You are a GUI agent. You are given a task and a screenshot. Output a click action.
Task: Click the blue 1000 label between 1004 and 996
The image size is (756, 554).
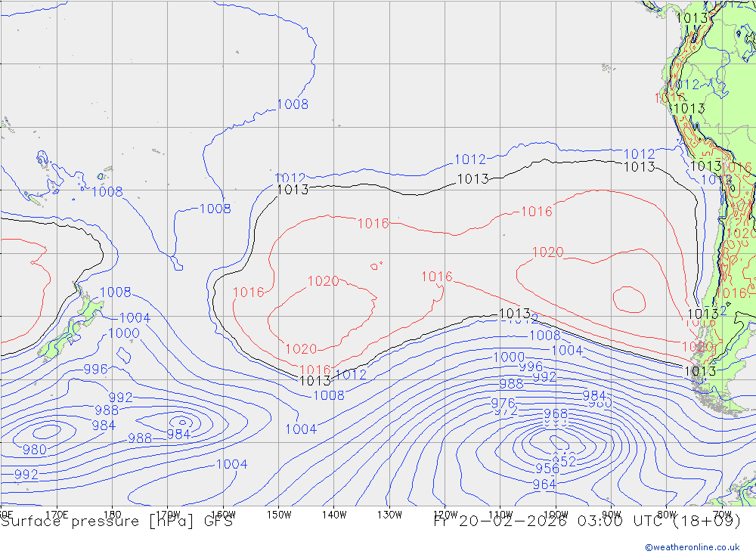(509, 357)
